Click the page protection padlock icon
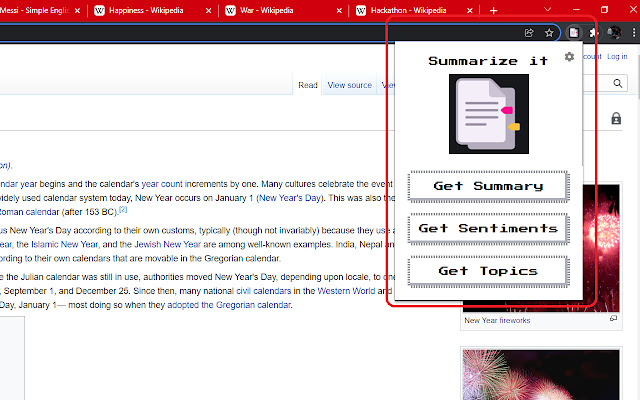640x400 pixels. point(616,118)
